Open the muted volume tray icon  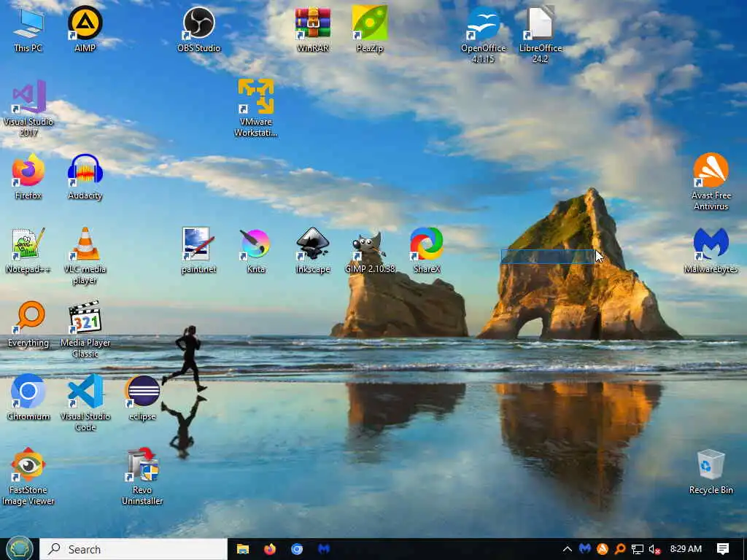point(655,549)
